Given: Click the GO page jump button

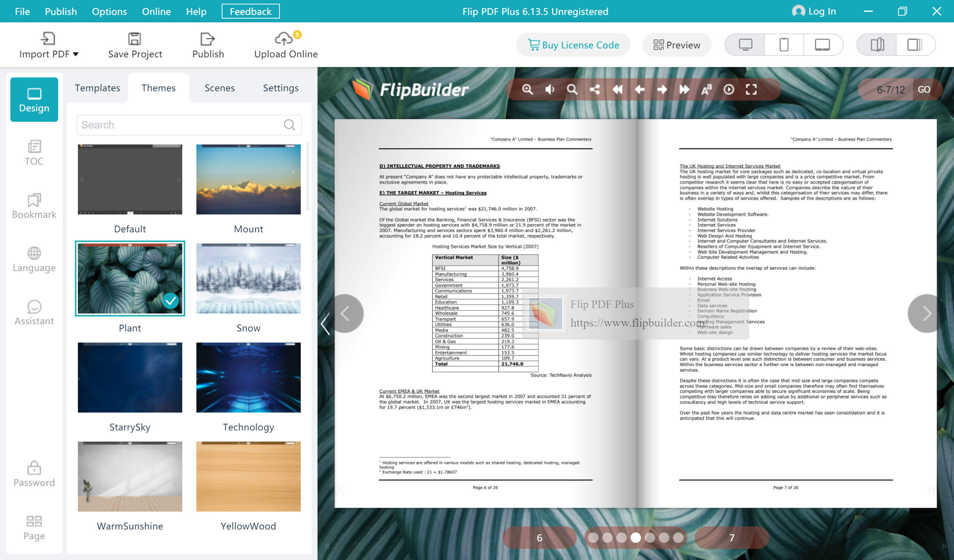Looking at the screenshot, I should click(x=925, y=90).
